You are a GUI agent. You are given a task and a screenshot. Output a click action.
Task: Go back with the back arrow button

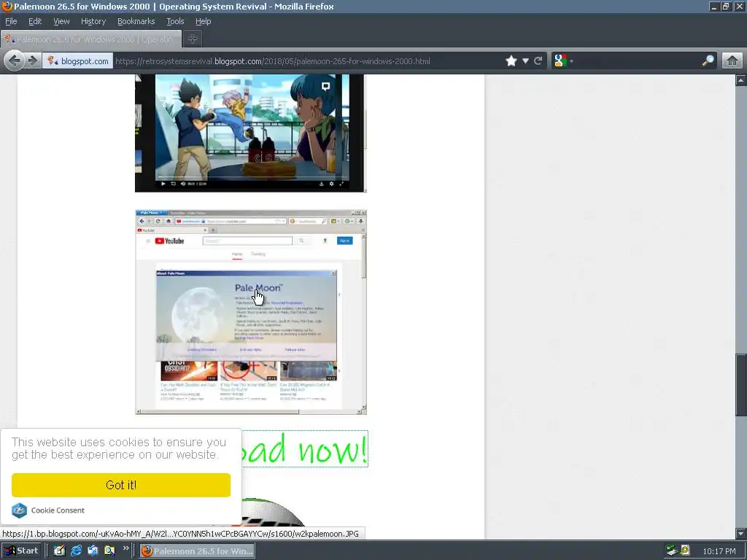tap(15, 61)
